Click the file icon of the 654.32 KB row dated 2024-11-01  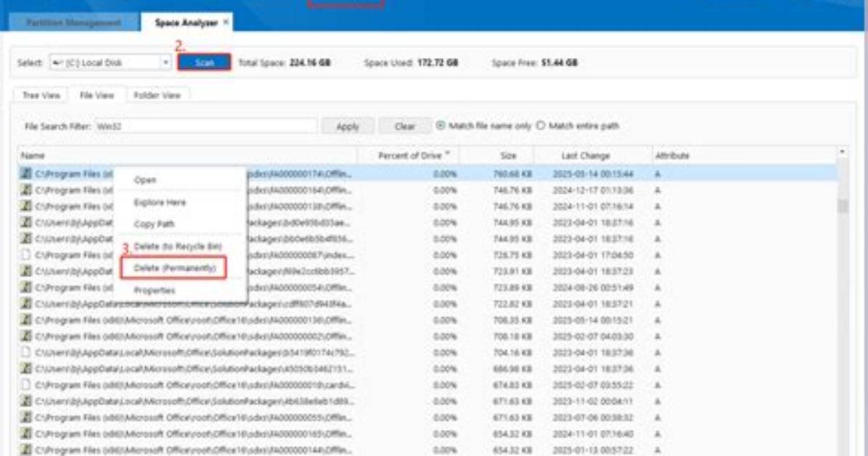pos(26,433)
